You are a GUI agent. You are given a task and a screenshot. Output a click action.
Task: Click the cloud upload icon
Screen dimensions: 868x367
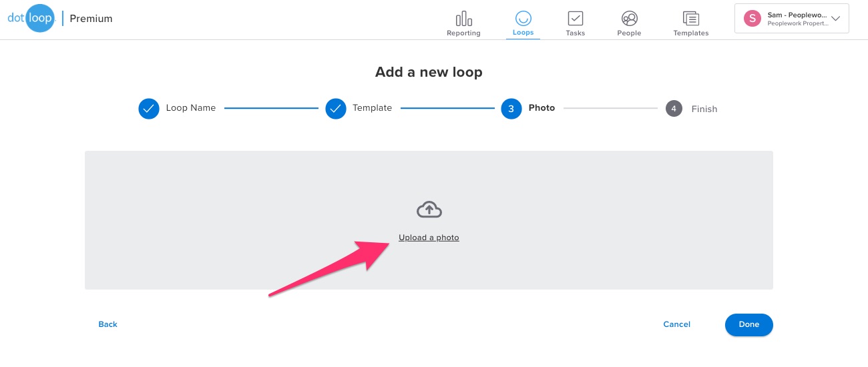coord(429,210)
